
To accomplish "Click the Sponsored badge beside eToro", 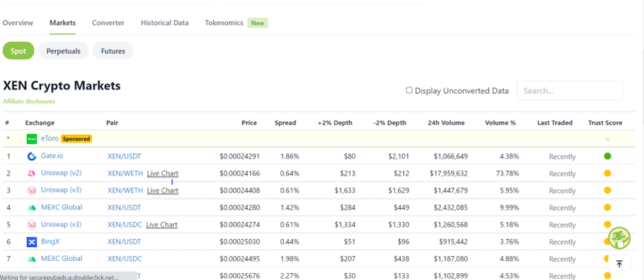I will [77, 139].
